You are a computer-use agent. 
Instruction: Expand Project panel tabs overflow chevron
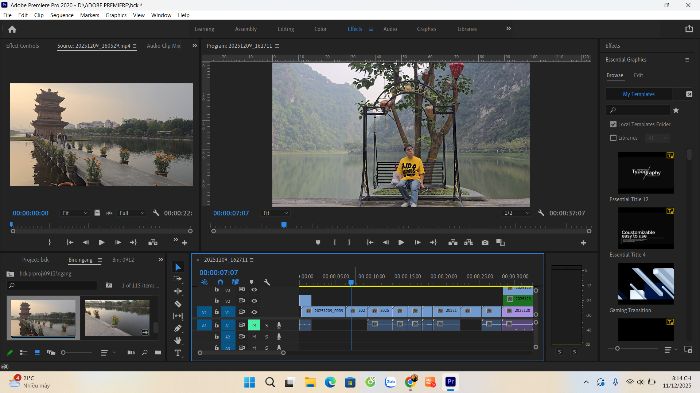click(x=161, y=259)
